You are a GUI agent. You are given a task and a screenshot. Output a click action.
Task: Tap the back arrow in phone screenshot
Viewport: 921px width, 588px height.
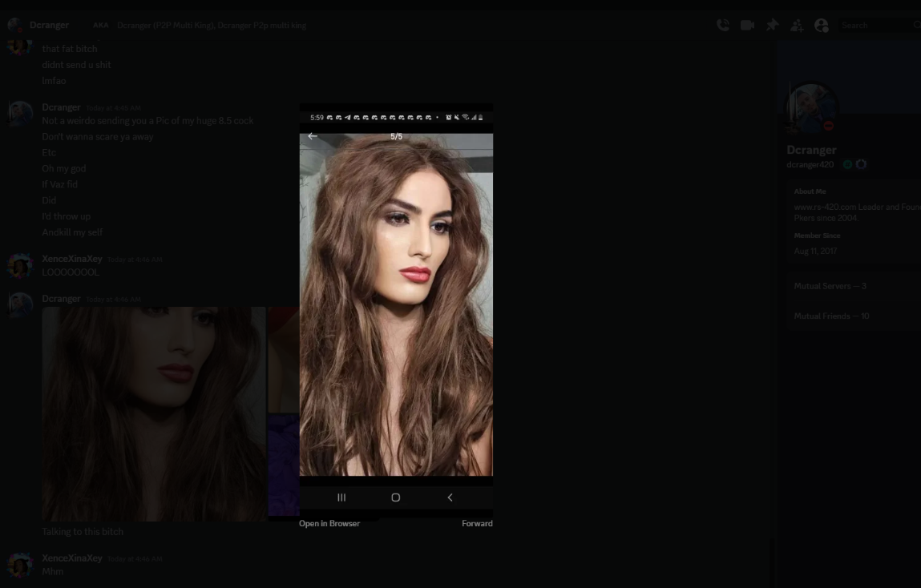313,136
